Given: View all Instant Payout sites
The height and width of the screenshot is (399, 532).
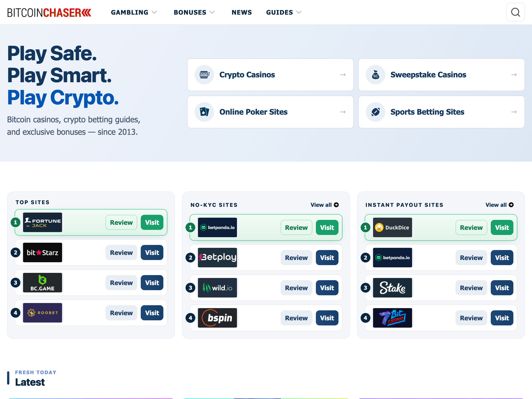Looking at the screenshot, I should point(500,205).
